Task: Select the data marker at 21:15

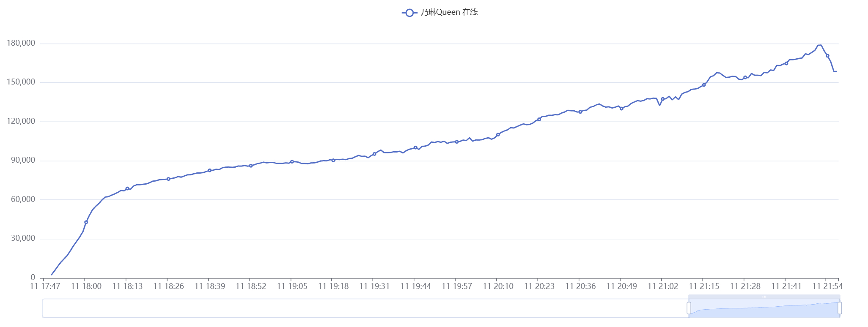Action: point(704,85)
